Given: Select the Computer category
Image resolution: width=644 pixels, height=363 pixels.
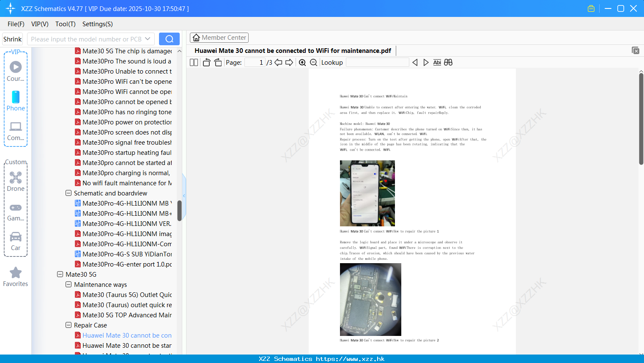Looking at the screenshot, I should [16, 131].
